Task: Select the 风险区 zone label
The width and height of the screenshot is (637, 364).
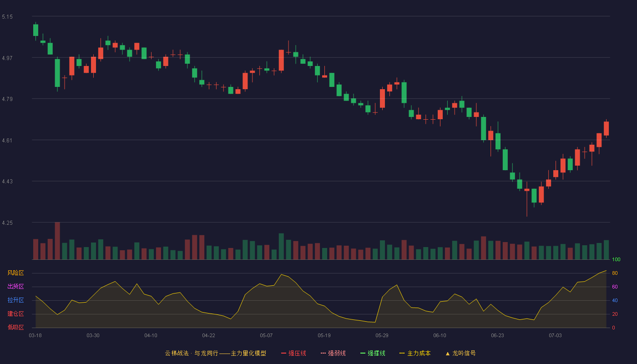Action: point(15,273)
